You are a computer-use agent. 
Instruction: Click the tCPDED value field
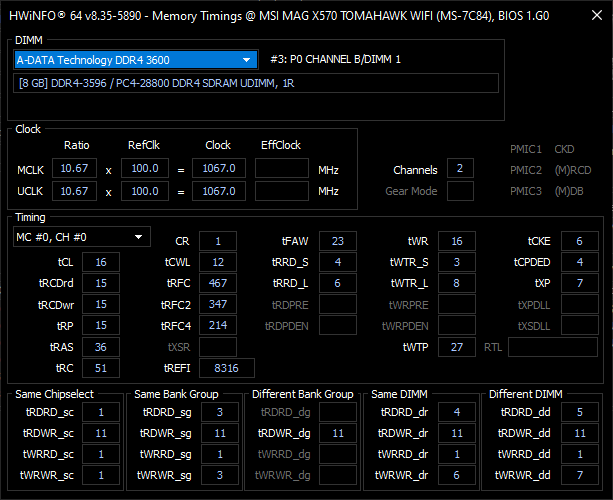[580, 262]
